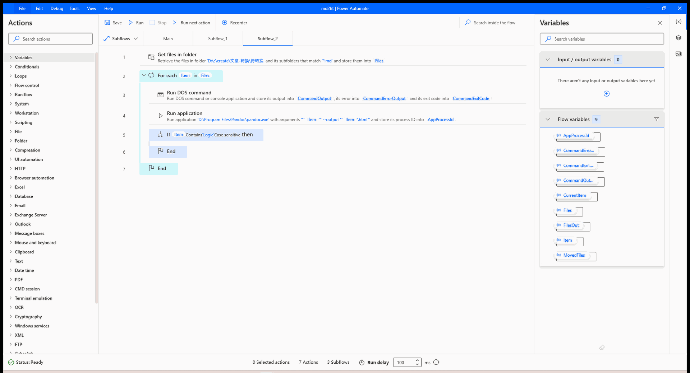Click the filter icon in Flow variables

point(656,119)
